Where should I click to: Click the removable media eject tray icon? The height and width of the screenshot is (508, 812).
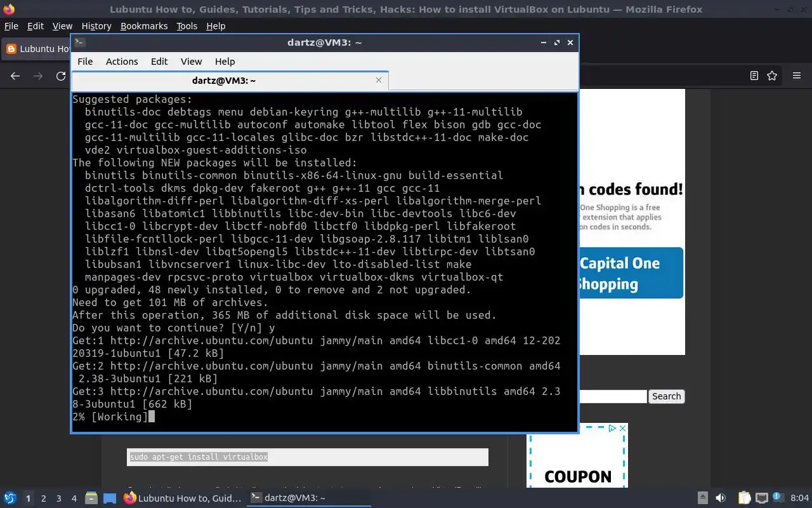click(x=702, y=498)
